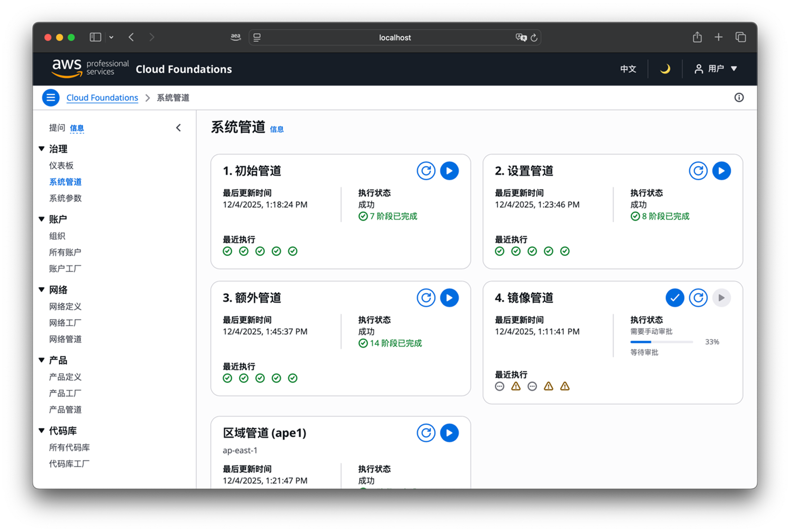Collapse side navigation with left chevron
Image resolution: width=790 pixels, height=532 pixels.
coord(179,128)
